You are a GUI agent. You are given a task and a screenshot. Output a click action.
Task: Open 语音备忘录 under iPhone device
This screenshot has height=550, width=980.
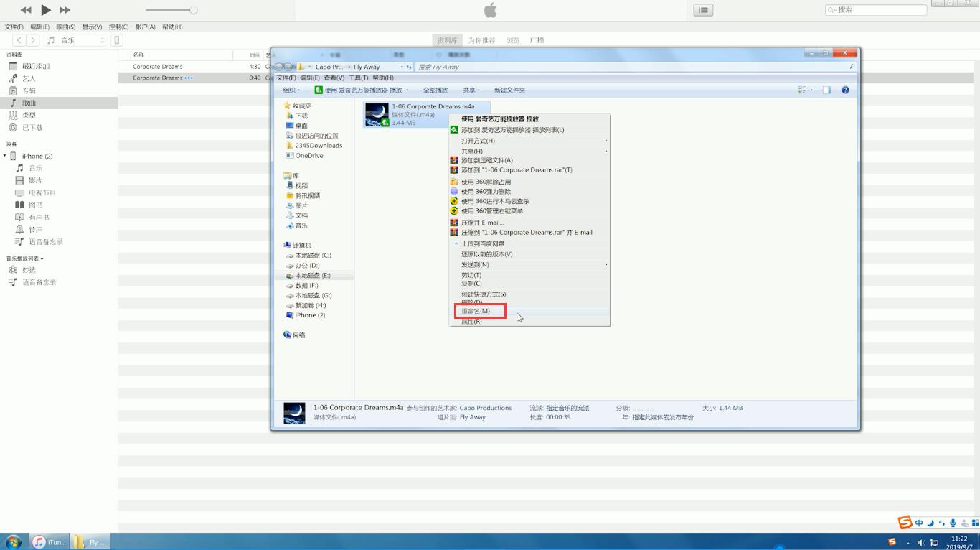[x=46, y=241]
